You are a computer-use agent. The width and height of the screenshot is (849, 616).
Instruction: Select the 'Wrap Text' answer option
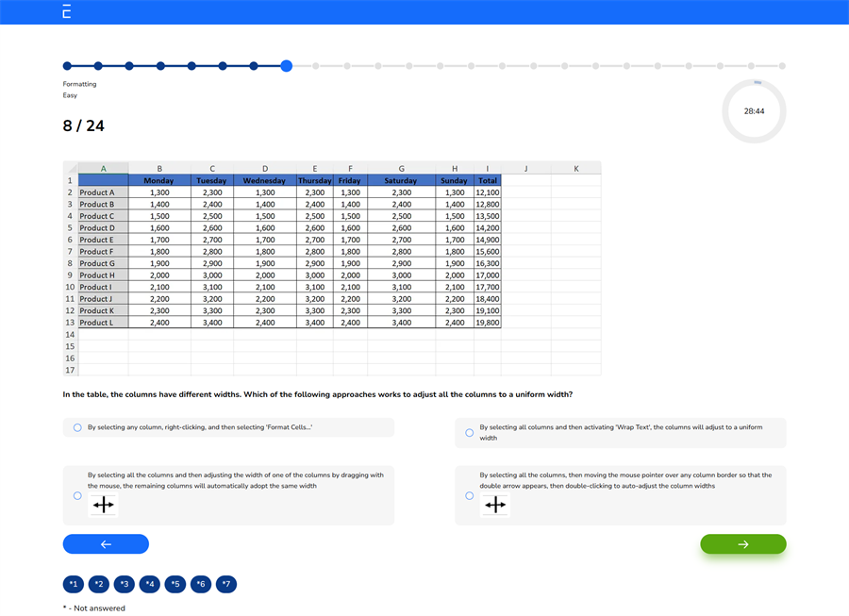(x=469, y=432)
